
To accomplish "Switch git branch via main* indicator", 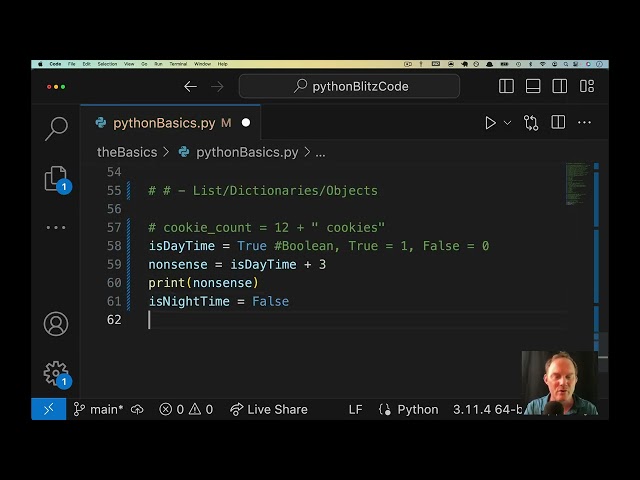I will tap(98, 409).
